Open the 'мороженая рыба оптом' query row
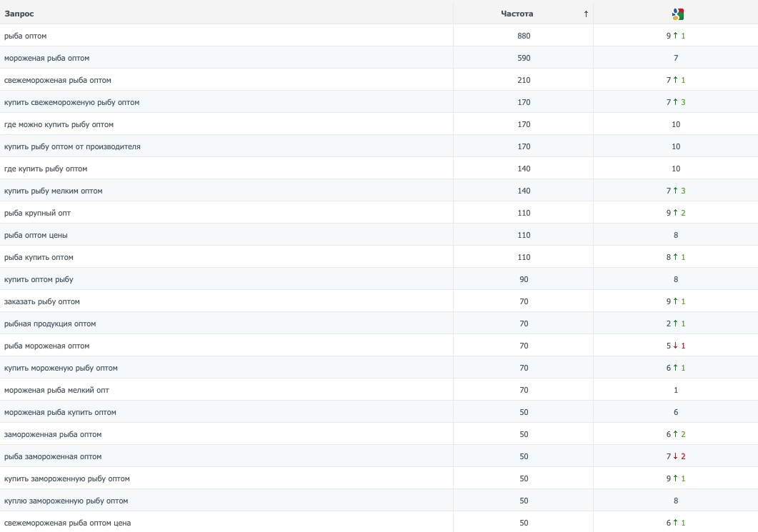 point(46,58)
